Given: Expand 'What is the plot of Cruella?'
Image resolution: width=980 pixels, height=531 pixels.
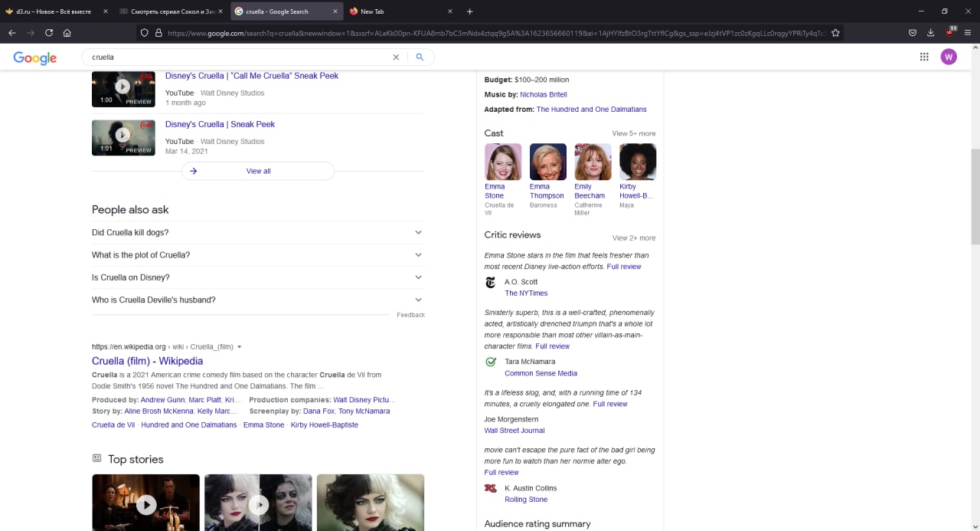Looking at the screenshot, I should tap(258, 254).
